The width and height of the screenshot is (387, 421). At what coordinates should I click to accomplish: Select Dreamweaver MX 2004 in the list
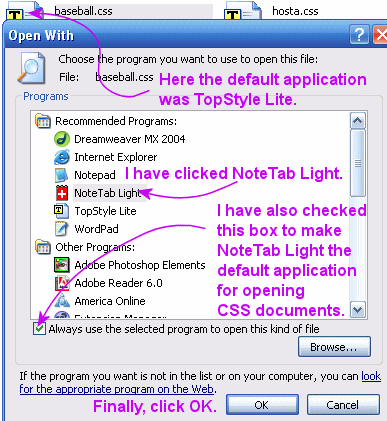(x=130, y=139)
